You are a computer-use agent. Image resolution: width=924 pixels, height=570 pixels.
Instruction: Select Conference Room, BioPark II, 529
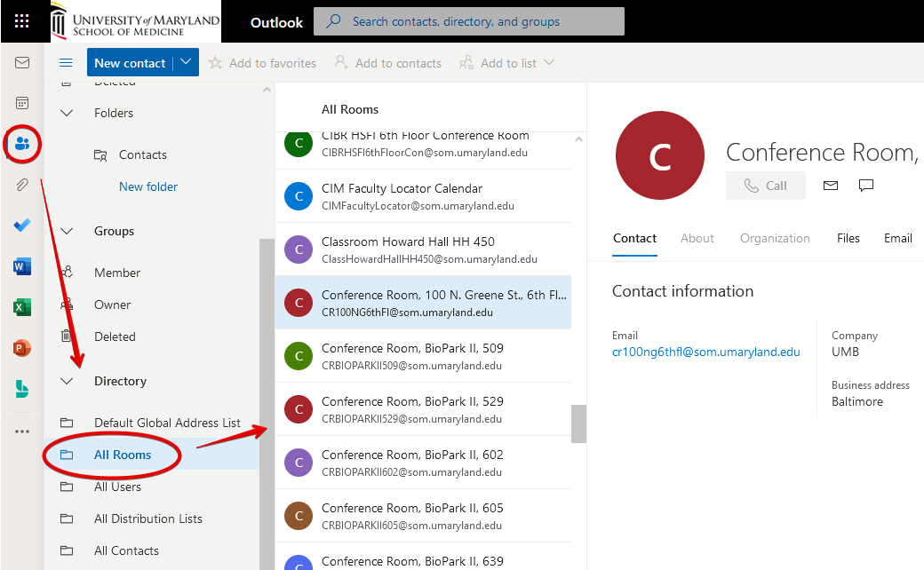point(422,408)
